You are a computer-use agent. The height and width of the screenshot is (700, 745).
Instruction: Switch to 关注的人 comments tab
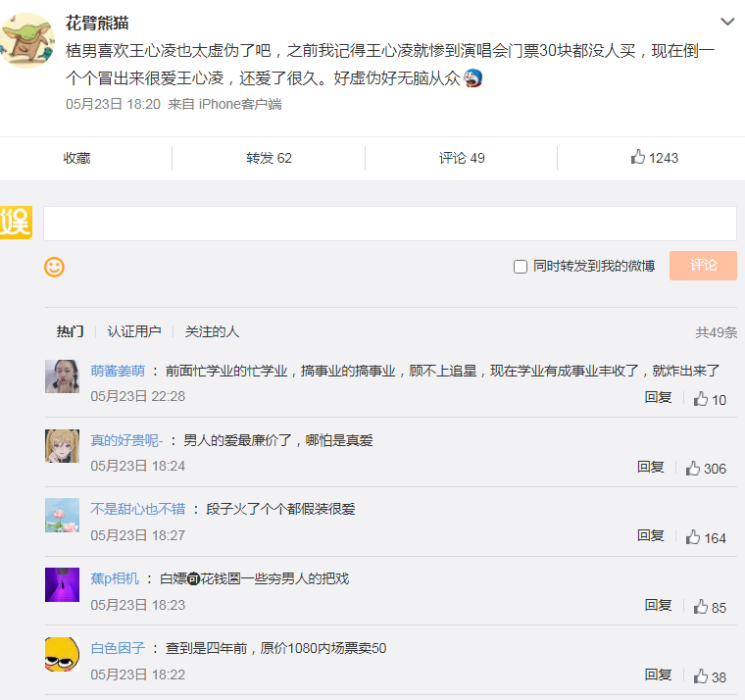pos(212,332)
